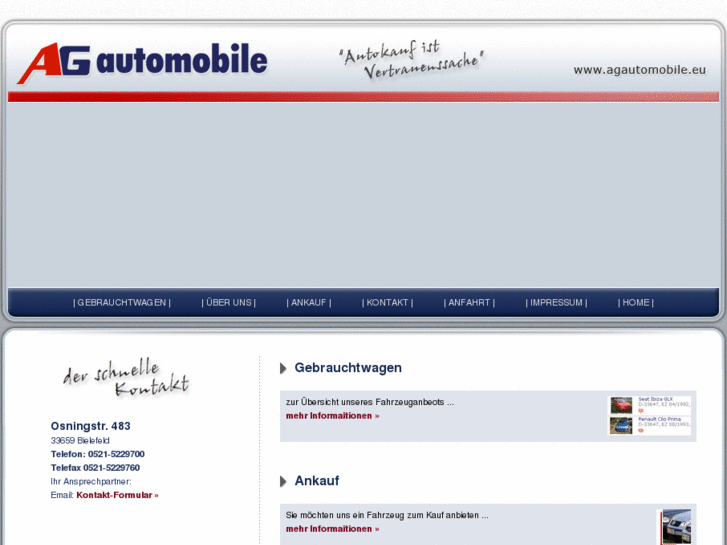Open the Seat Ibiza GLX car thumbnail
This screenshot has height=545, width=727.
(x=621, y=405)
